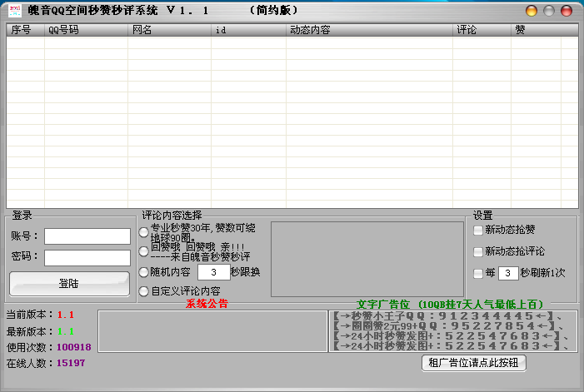Focus the 密码 password input field
Image resolution: width=584 pixels, height=392 pixels.
pos(87,257)
